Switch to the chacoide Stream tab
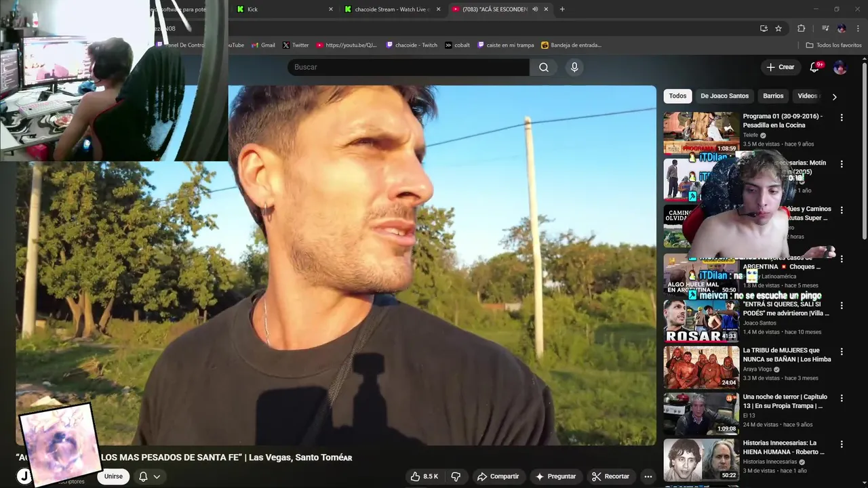The height and width of the screenshot is (488, 868). pyautogui.click(x=391, y=9)
